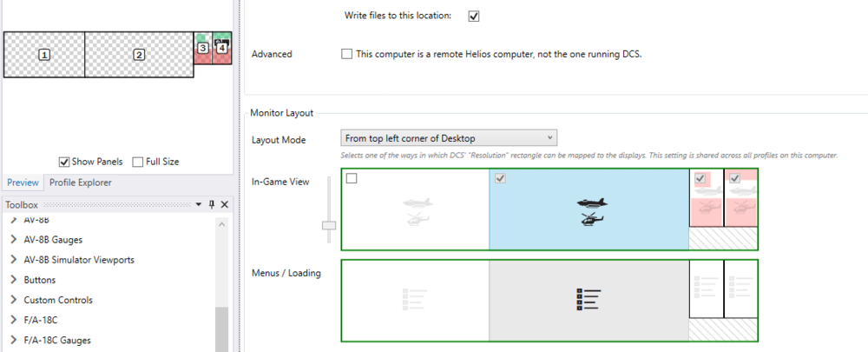This screenshot has width=868, height=352.
Task: Click the In-Game View vertical slider handle
Action: pyautogui.click(x=328, y=225)
